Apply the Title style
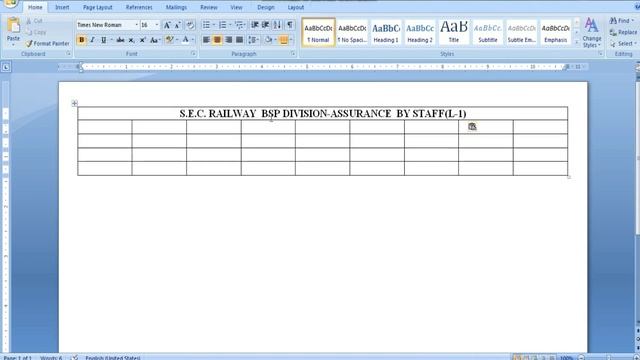 pyautogui.click(x=454, y=33)
